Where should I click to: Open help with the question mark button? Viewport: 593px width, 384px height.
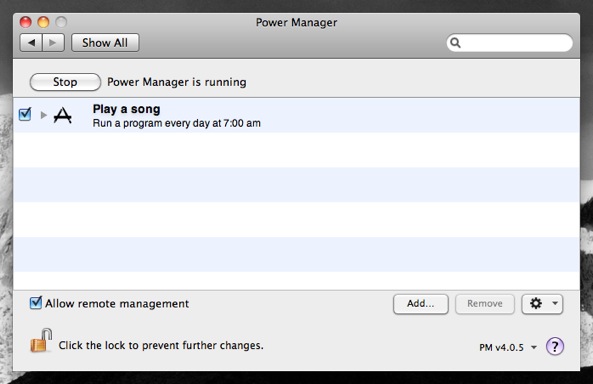tap(555, 346)
